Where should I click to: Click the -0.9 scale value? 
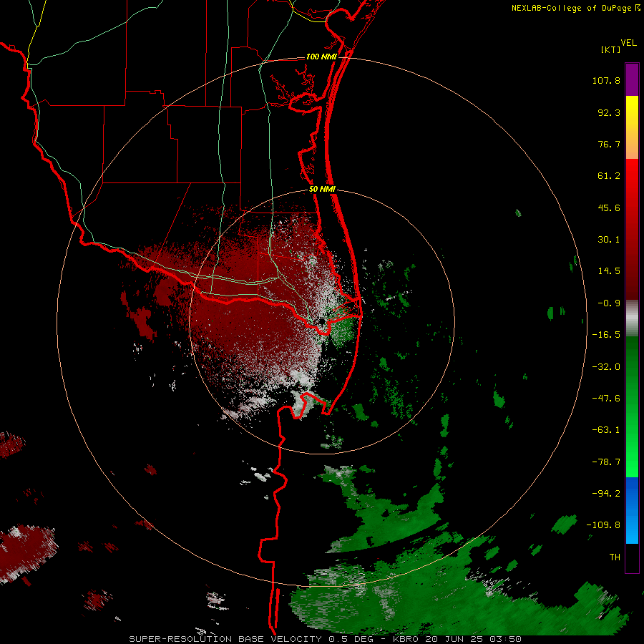pyautogui.click(x=609, y=303)
